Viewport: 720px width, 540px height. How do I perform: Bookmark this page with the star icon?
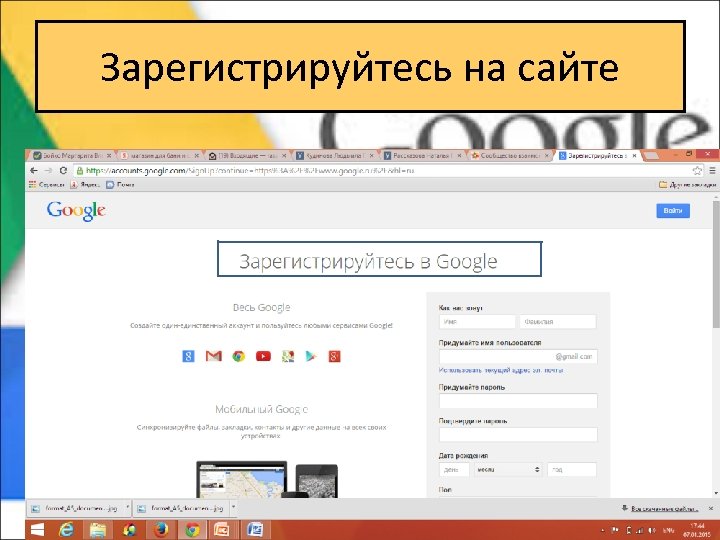tap(697, 171)
